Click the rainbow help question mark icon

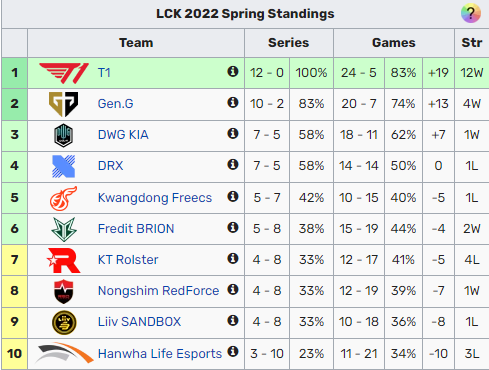click(x=470, y=13)
